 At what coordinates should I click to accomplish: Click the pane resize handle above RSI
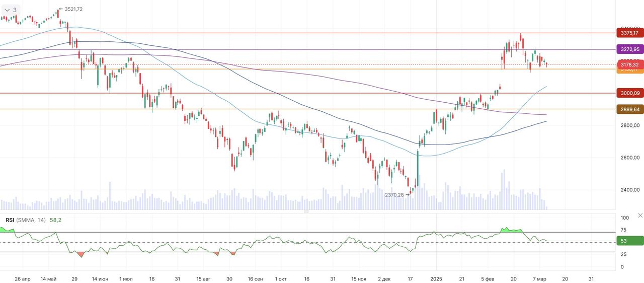306,212
